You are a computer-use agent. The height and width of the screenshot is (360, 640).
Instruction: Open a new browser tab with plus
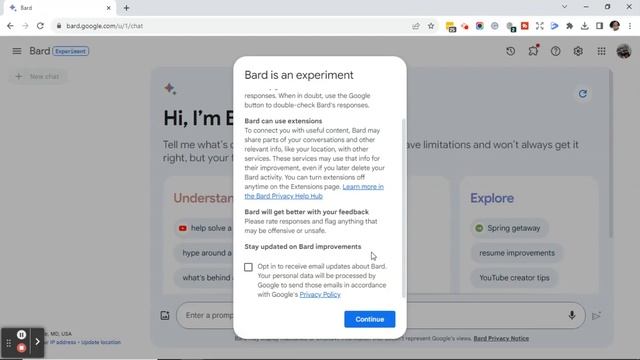pos(127,8)
